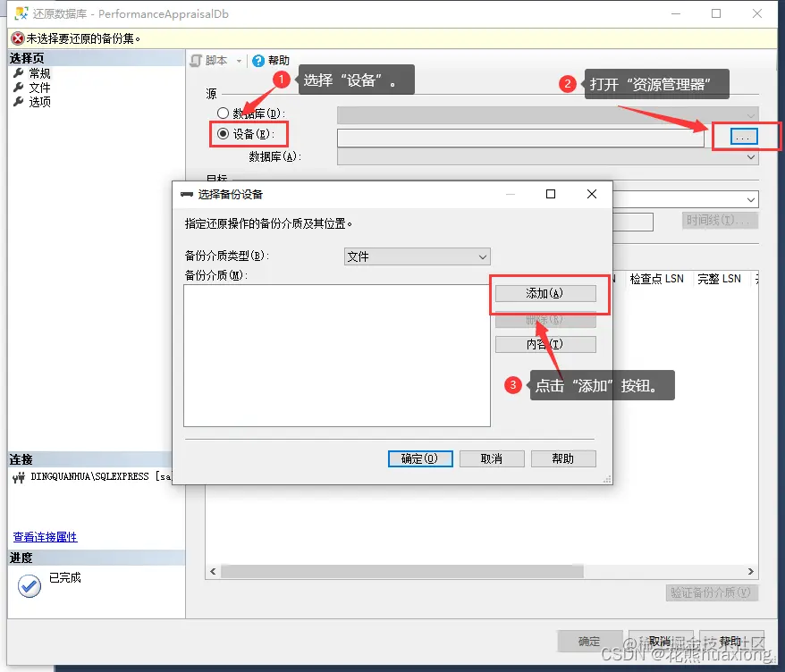
Task: Open 备份介质类型 dropdown showing 文件
Action: [417, 256]
